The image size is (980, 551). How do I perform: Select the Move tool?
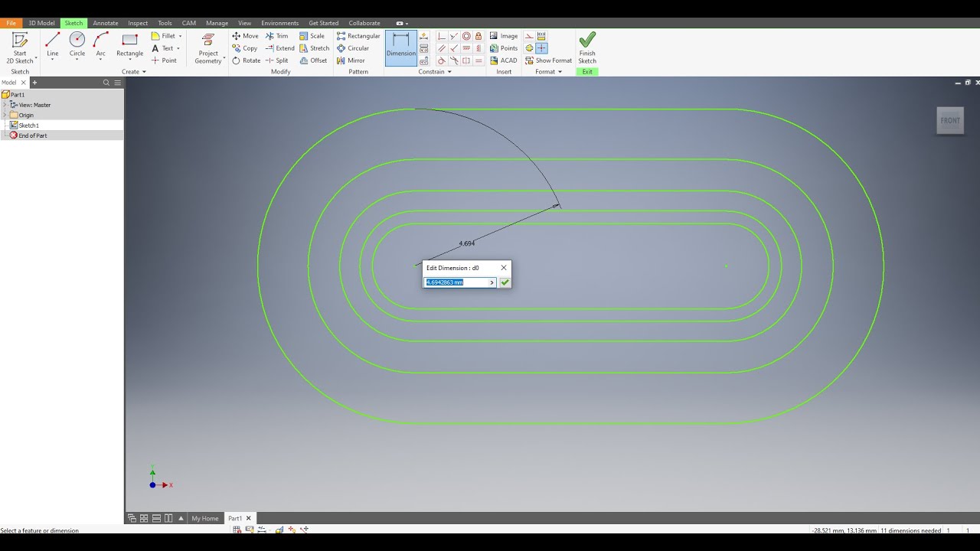245,36
